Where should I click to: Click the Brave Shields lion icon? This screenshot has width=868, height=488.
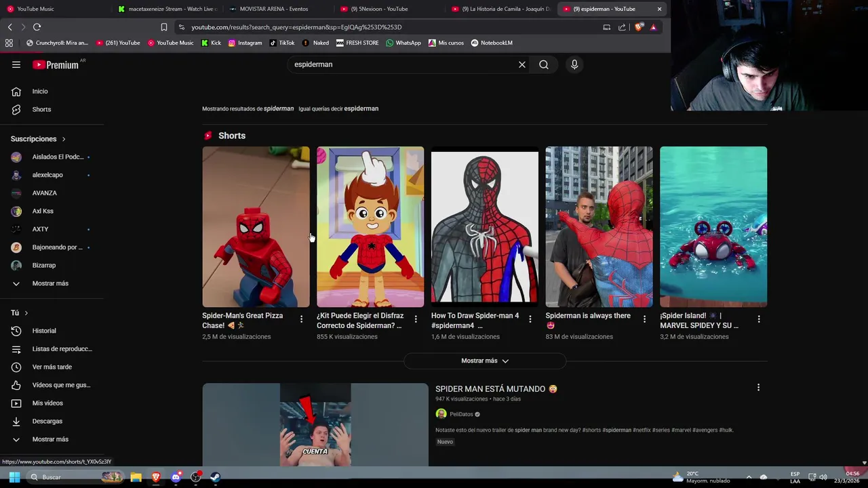[638, 27]
